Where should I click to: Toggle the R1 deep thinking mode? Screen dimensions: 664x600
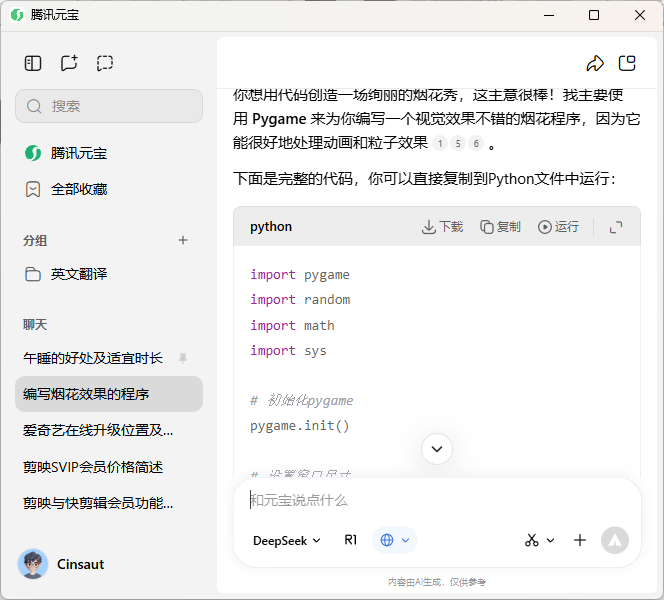(x=350, y=540)
